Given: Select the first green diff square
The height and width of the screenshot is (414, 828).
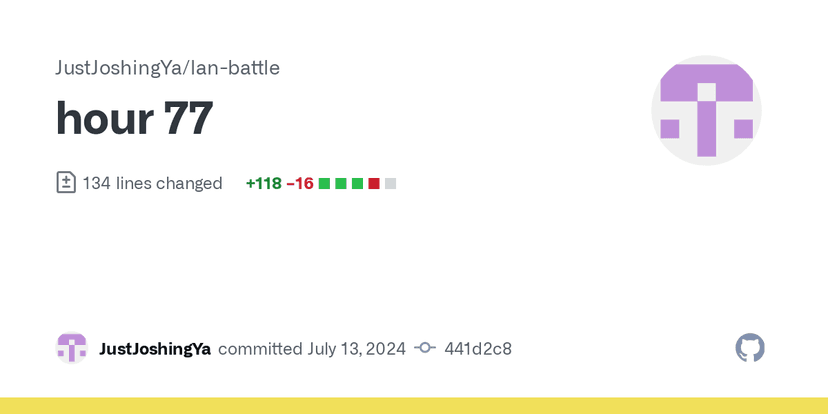Looking at the screenshot, I should tap(324, 184).
